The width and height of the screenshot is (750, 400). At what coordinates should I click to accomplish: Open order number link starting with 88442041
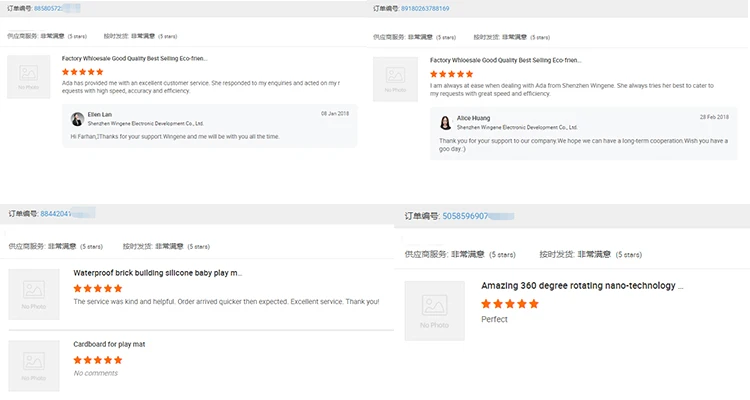point(54,213)
